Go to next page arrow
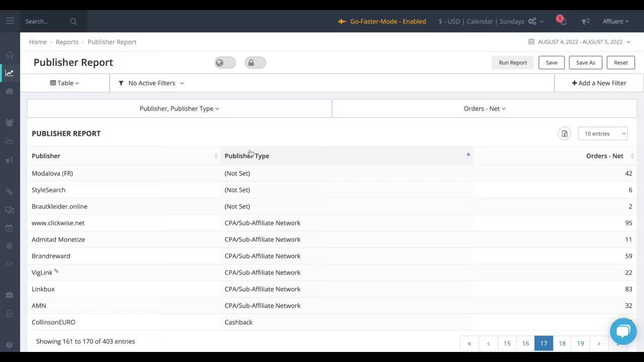 [x=599, y=343]
